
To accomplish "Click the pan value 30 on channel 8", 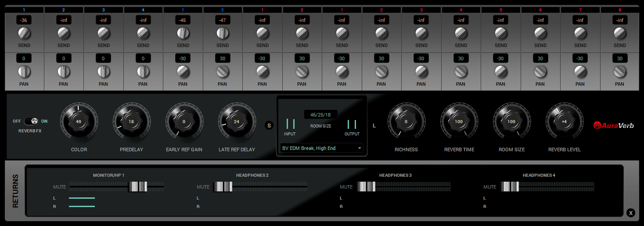I will click(620, 58).
